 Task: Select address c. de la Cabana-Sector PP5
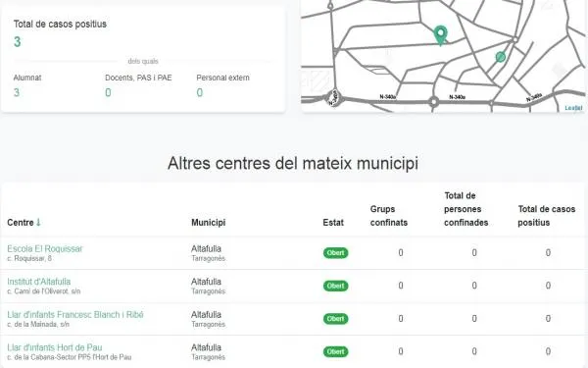point(70,357)
